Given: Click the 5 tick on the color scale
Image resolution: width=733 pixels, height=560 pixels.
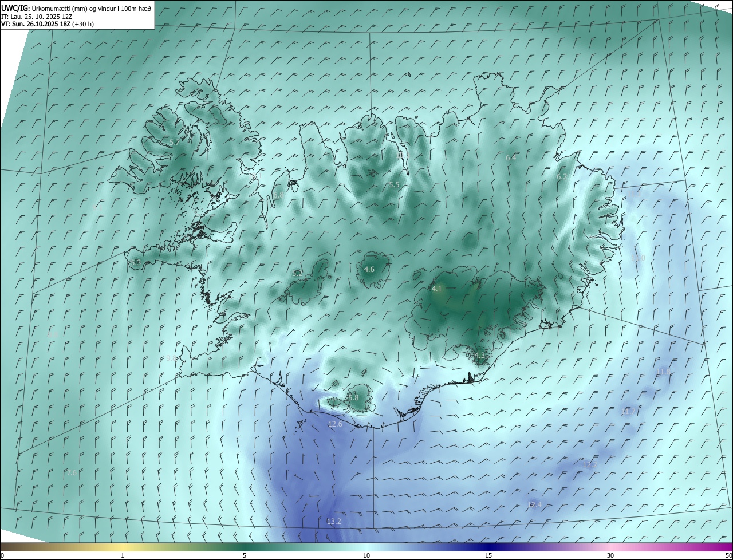Looking at the screenshot, I should click(245, 555).
